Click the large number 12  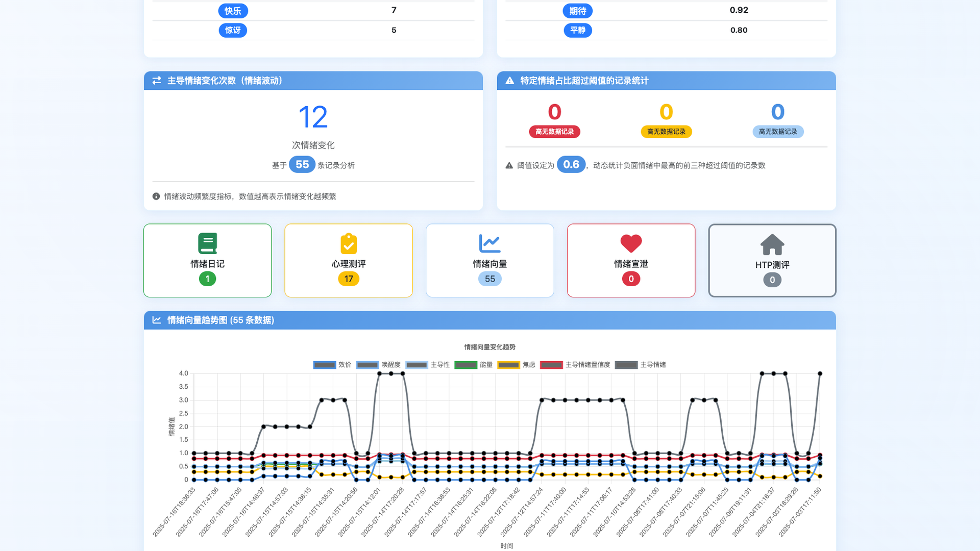(x=313, y=117)
